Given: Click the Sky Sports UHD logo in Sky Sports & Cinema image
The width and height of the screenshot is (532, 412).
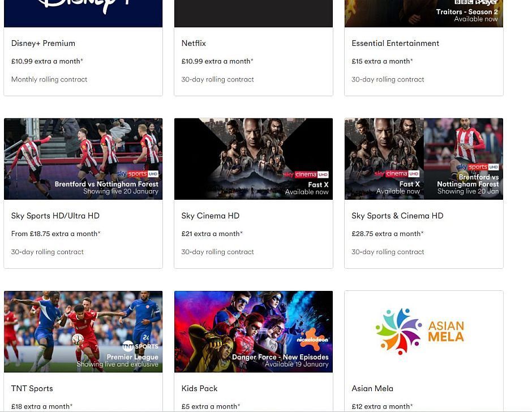Looking at the screenshot, I should coord(478,167).
